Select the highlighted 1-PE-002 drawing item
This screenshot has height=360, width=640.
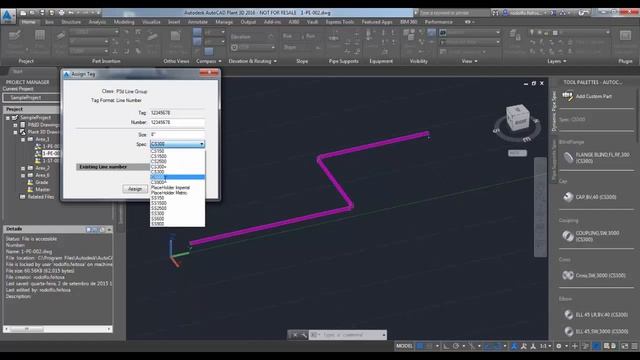pyautogui.click(x=51, y=153)
